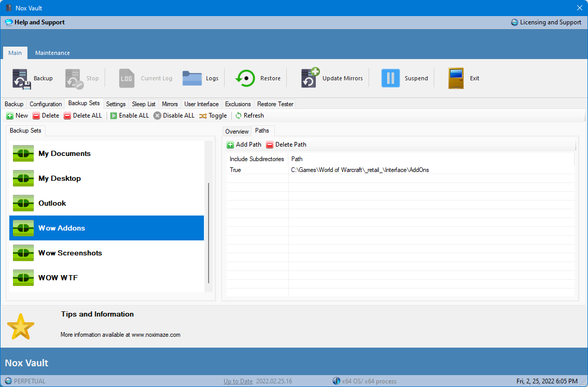Click the Outlook backup set icon
588x387 pixels.
tap(23, 203)
